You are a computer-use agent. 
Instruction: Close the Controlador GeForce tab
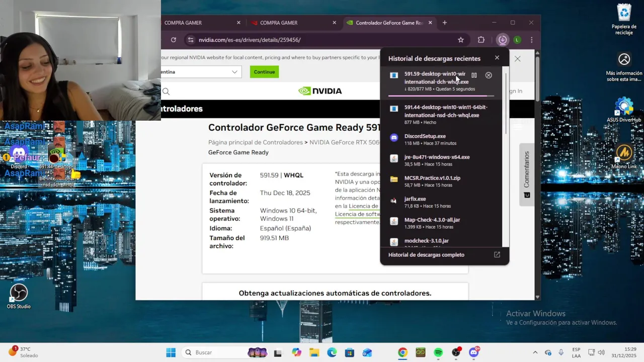click(430, 23)
